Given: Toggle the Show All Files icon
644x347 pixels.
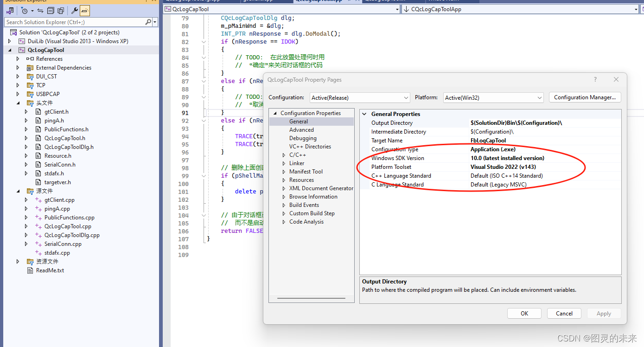Looking at the screenshot, I should pos(61,10).
